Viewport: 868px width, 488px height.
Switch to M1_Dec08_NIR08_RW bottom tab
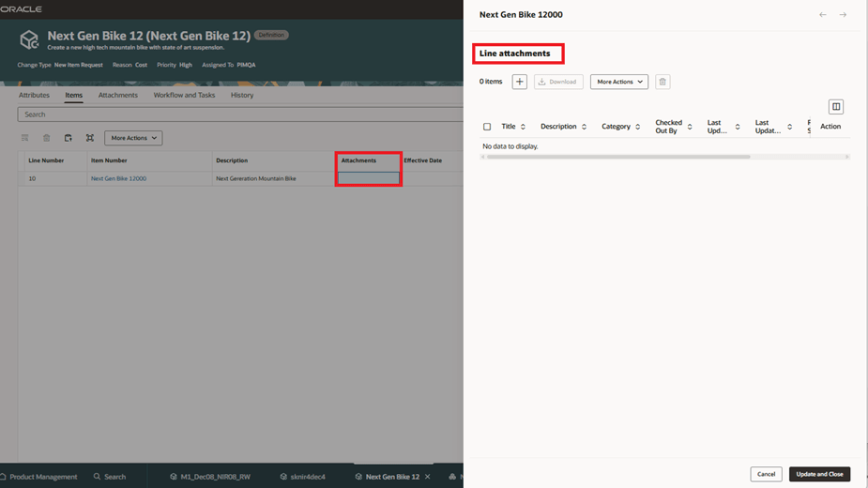[210, 477]
